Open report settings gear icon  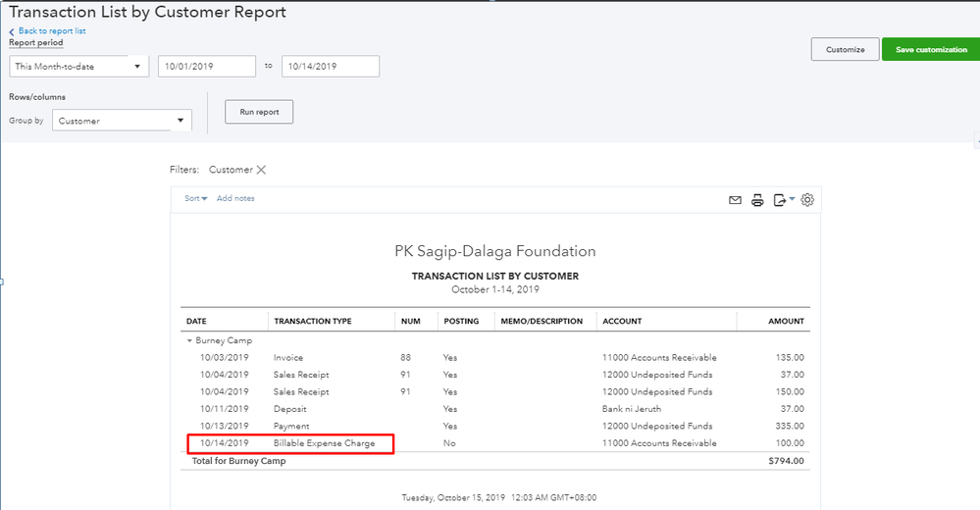click(807, 200)
